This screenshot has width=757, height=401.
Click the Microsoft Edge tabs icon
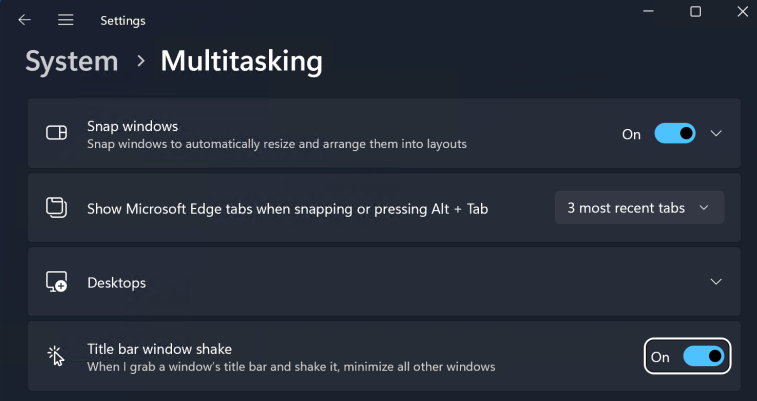[57, 208]
